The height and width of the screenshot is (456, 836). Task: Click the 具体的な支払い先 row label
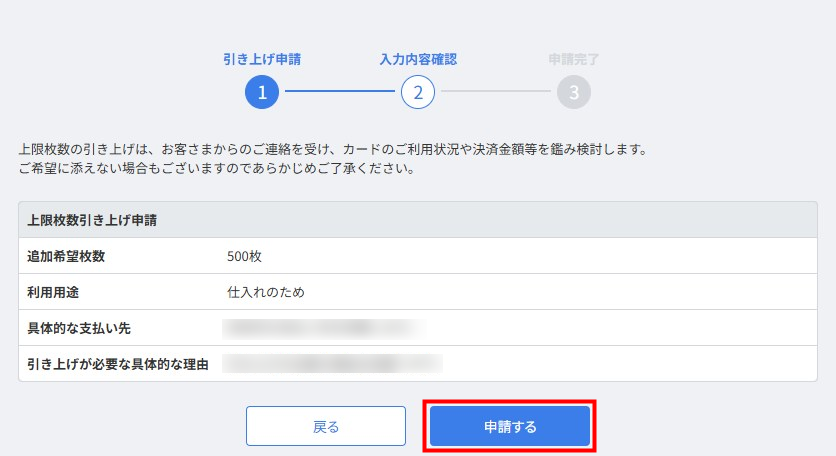pos(80,328)
